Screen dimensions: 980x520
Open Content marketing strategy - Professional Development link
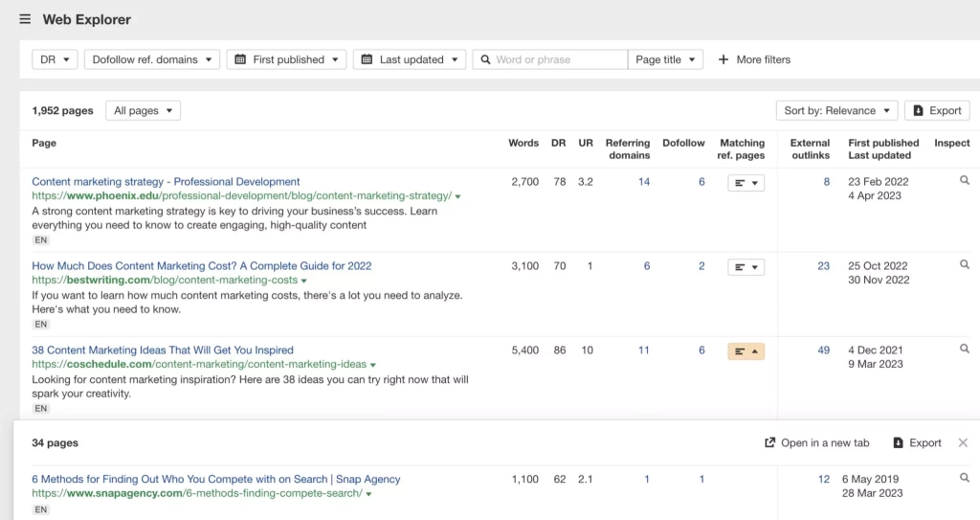[x=166, y=181]
